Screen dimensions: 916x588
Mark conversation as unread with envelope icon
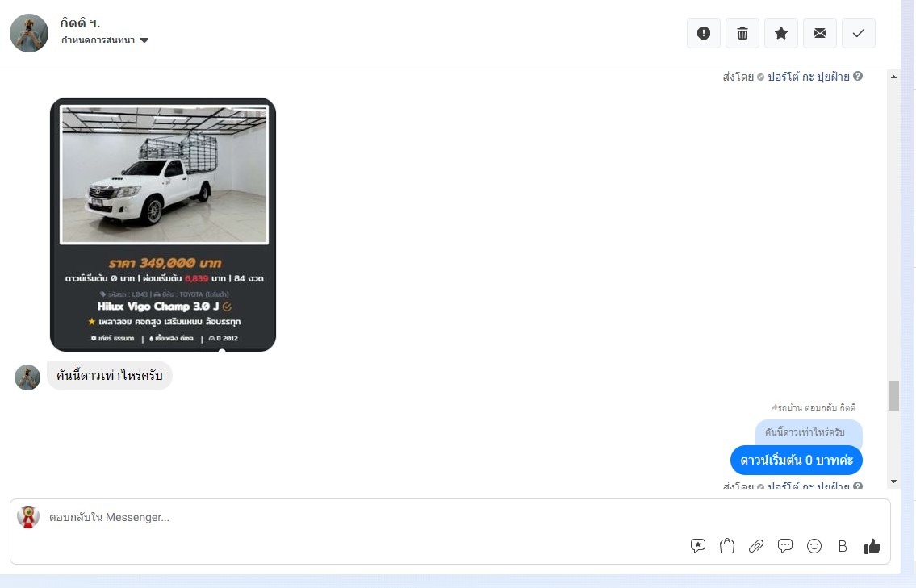click(820, 33)
